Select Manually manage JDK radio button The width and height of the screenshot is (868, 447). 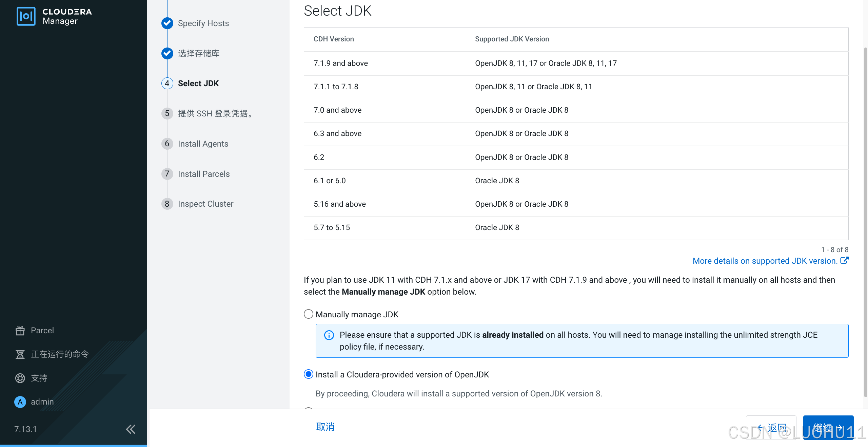coord(308,314)
